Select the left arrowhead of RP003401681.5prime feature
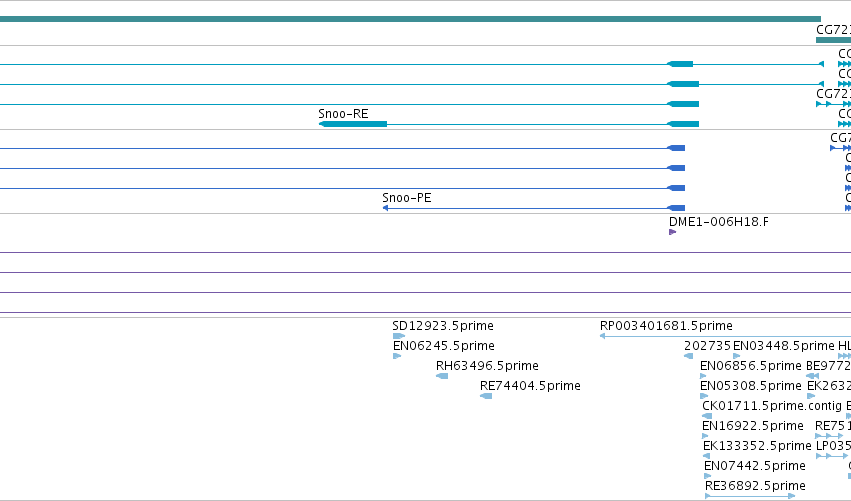Image resolution: width=851 pixels, height=501 pixels. (x=602, y=337)
